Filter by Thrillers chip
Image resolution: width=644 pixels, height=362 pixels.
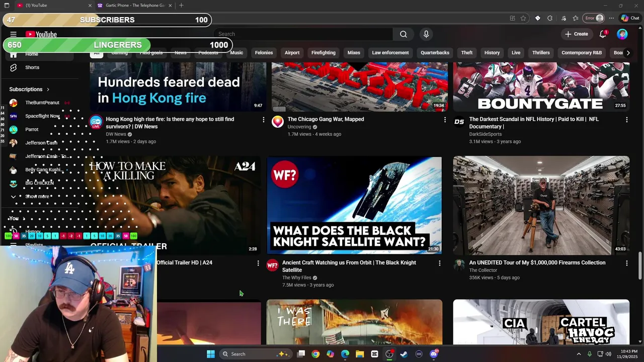click(541, 53)
